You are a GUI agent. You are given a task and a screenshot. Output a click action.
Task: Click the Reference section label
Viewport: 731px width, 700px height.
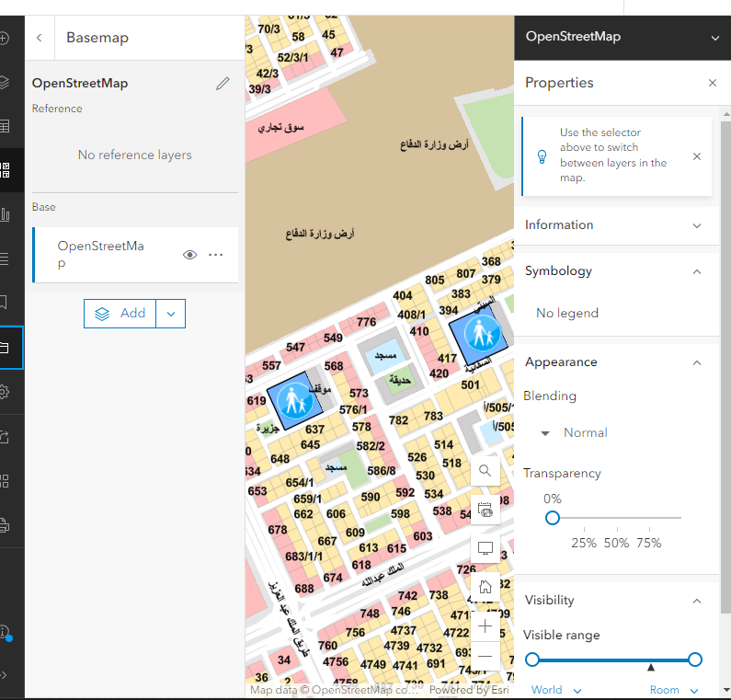point(57,109)
